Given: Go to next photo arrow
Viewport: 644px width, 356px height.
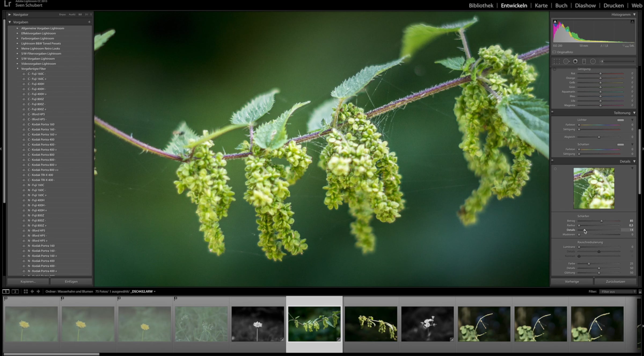Looking at the screenshot, I should point(38,291).
